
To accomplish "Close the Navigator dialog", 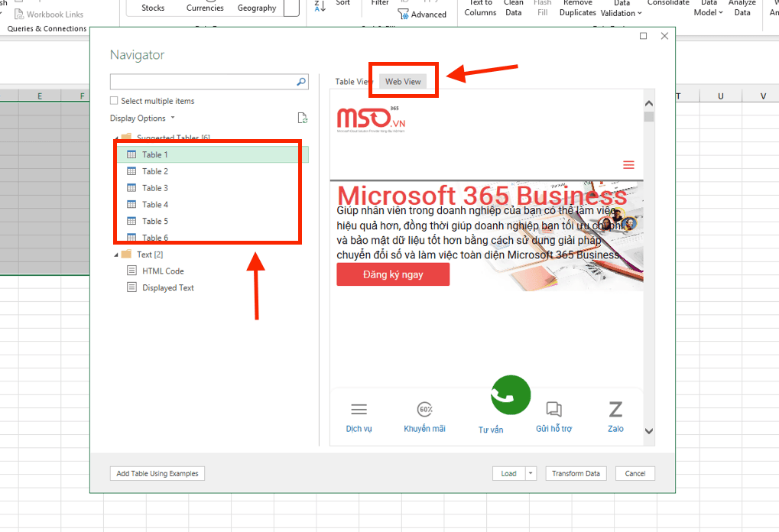I will (665, 36).
